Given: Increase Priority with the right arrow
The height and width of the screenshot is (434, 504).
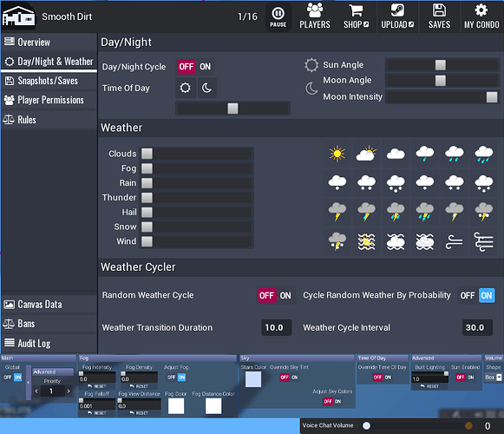Looking at the screenshot, I should [69, 391].
